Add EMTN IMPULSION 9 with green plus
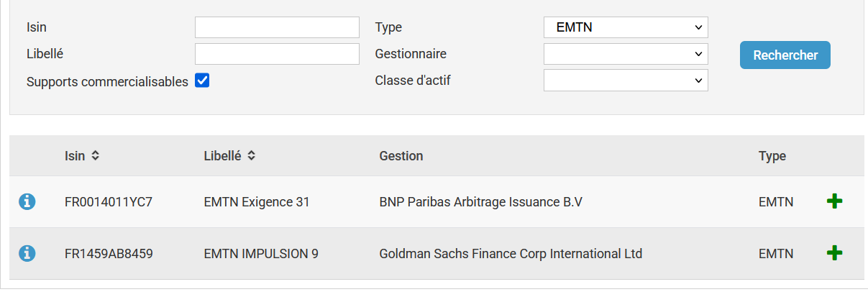The width and height of the screenshot is (868, 297). pyautogui.click(x=834, y=253)
